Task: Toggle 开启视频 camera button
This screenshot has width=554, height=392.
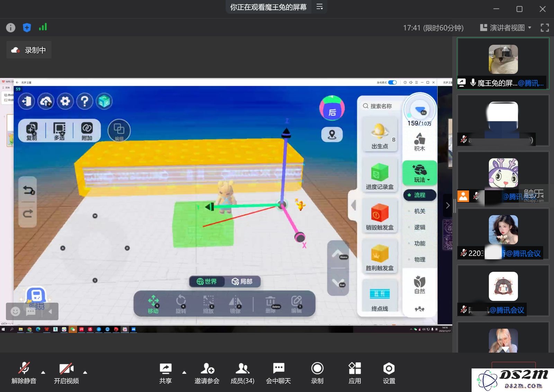Action: pos(66,373)
